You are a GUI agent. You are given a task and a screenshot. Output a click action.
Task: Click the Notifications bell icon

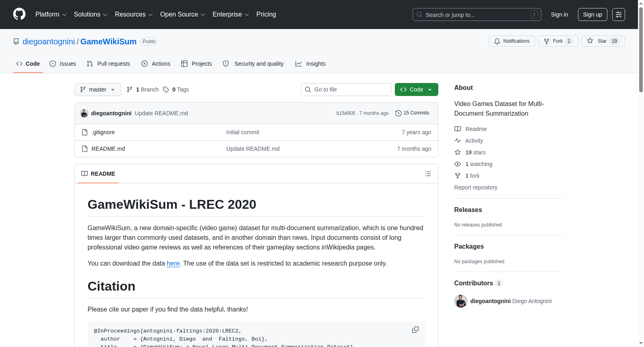(497, 41)
